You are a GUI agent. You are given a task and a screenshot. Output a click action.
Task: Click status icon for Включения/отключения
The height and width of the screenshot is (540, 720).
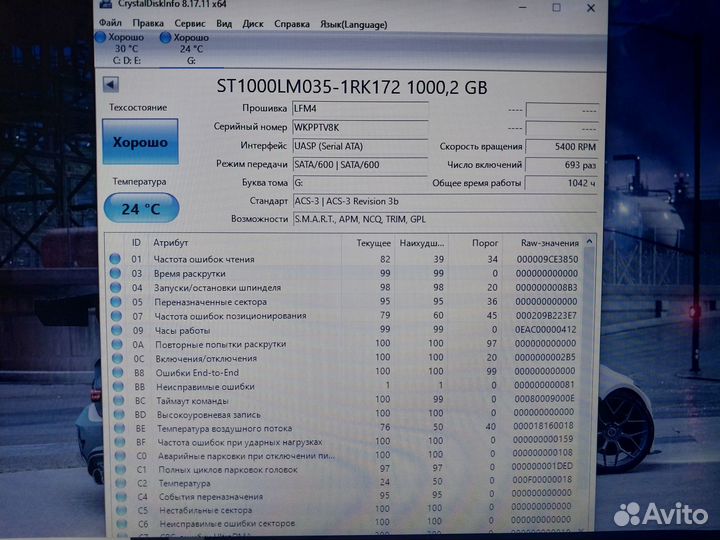[x=118, y=358]
